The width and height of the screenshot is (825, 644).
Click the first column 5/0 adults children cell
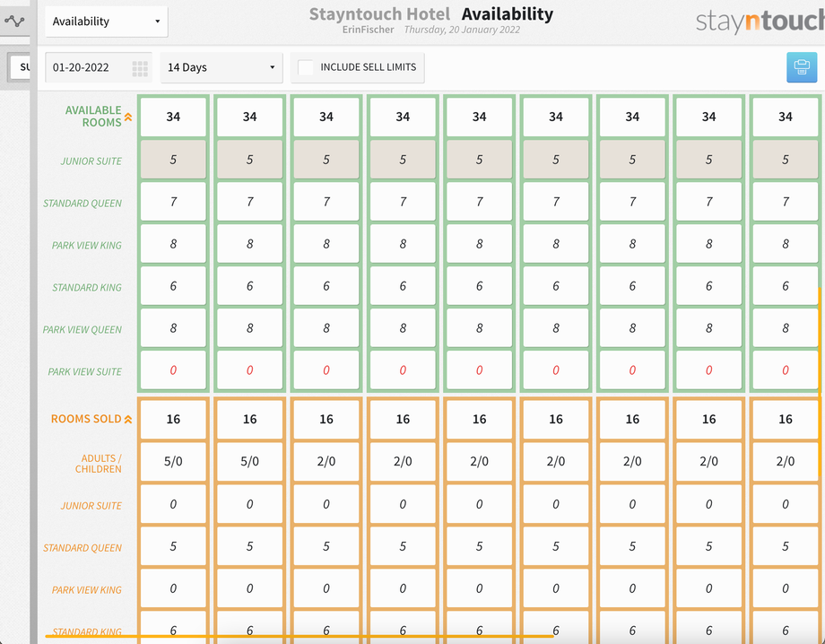173,461
